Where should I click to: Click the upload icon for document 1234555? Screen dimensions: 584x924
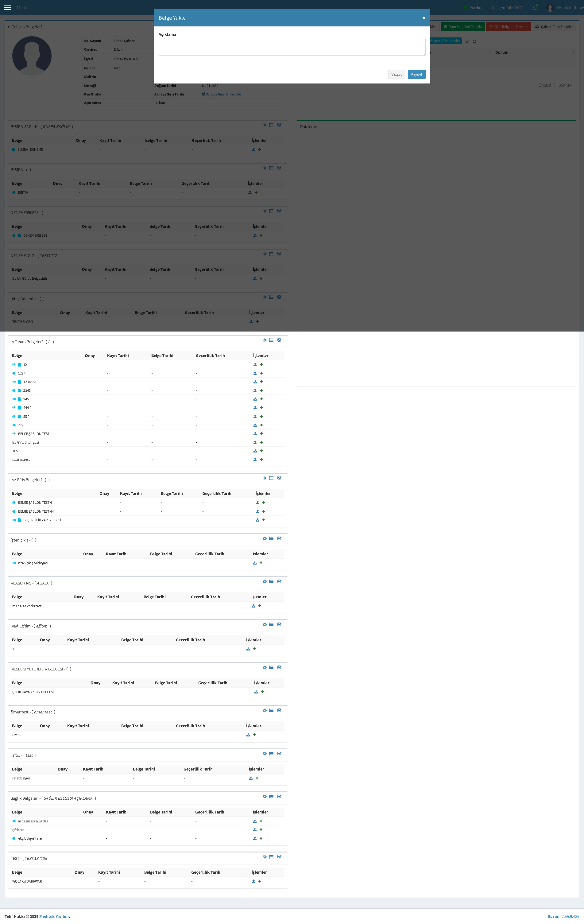tap(255, 382)
